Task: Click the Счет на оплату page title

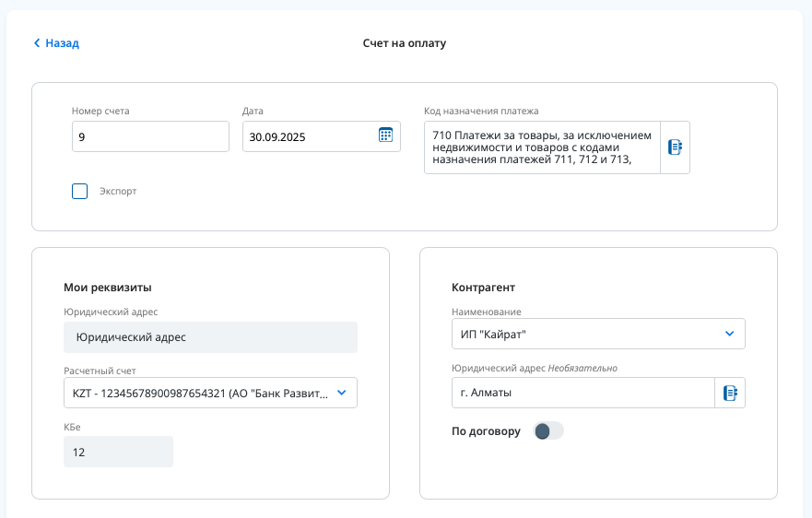Action: [x=406, y=43]
